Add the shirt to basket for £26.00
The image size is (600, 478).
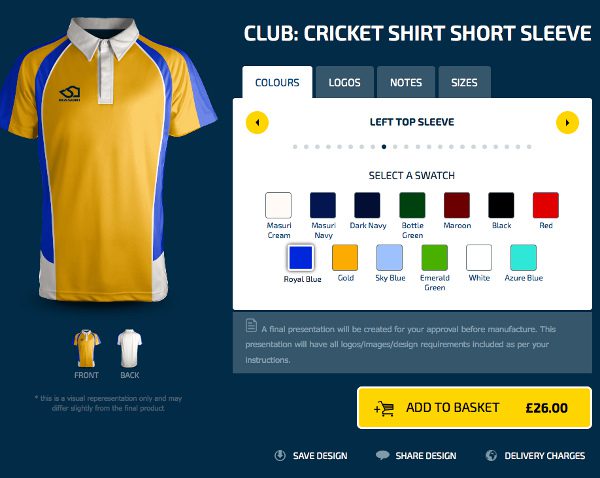pos(474,408)
